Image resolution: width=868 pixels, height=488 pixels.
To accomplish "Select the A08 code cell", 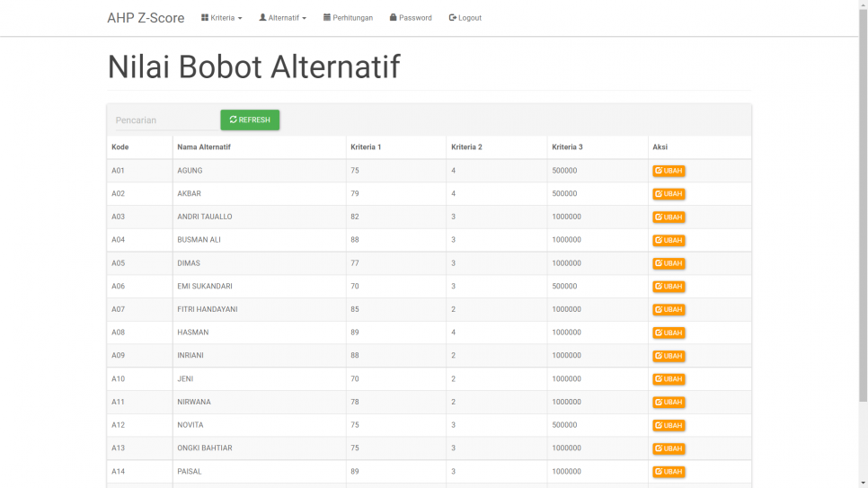I will [139, 333].
